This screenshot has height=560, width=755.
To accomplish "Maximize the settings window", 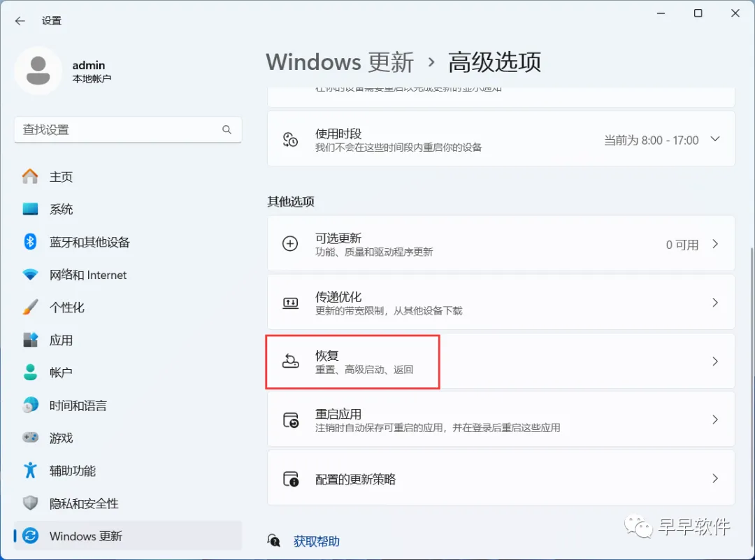I will coord(698,13).
